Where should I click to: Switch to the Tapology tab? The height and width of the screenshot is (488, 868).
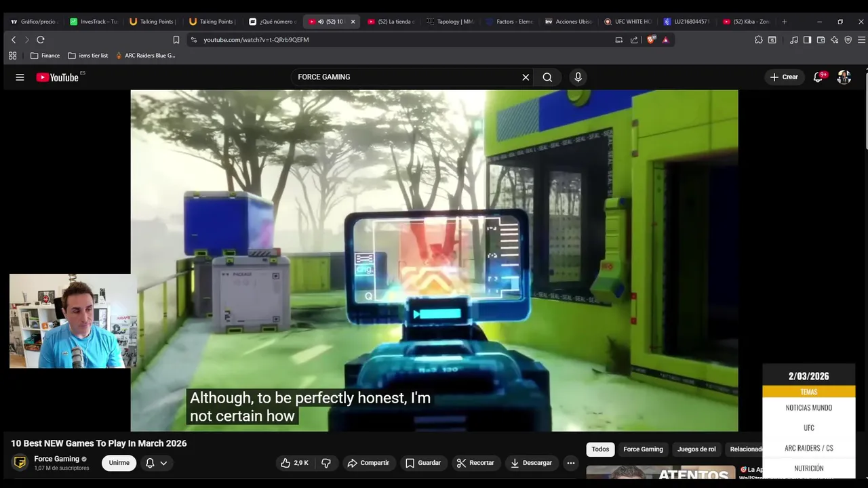[x=450, y=22]
